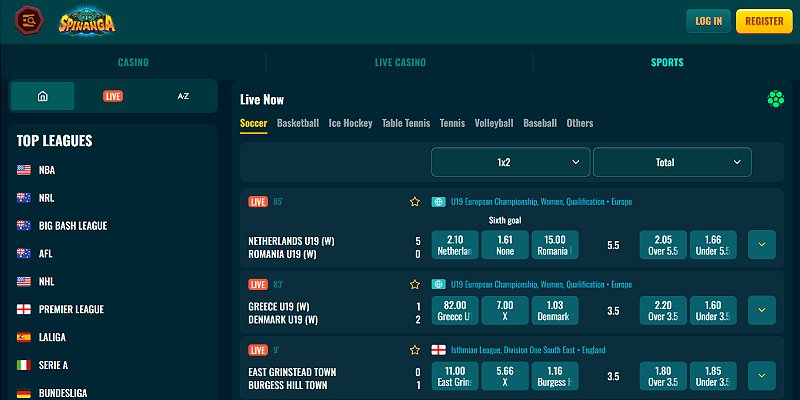This screenshot has width=800, height=400.
Task: Select the home icon in sports sidebar
Action: (x=43, y=96)
